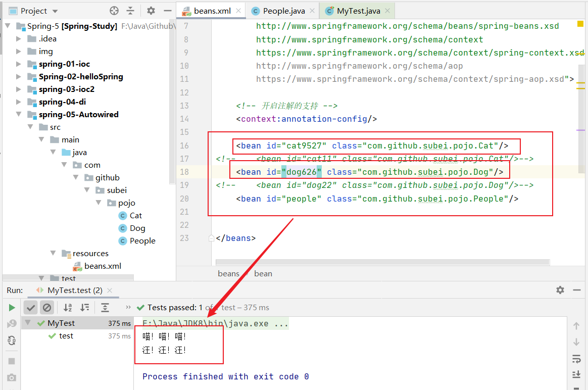Open Project panel gear settings

[151, 11]
